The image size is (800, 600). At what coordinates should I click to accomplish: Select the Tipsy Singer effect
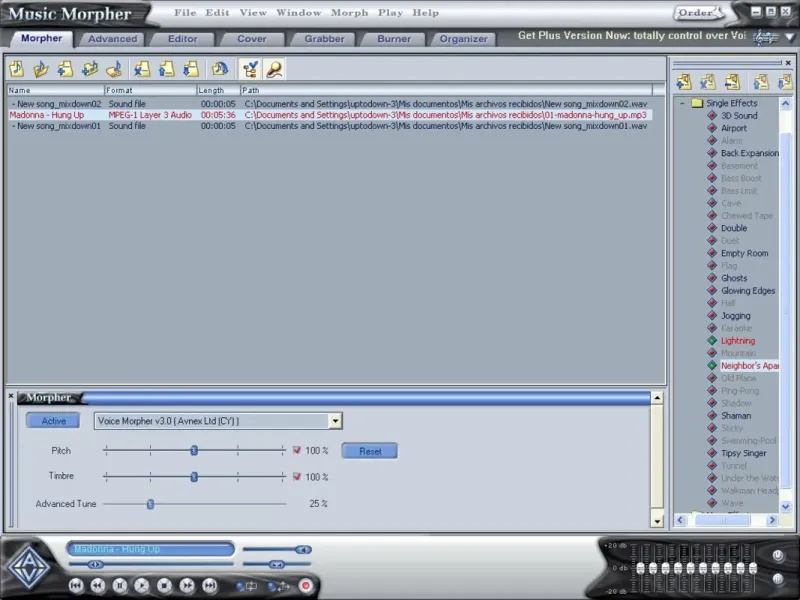coord(743,453)
